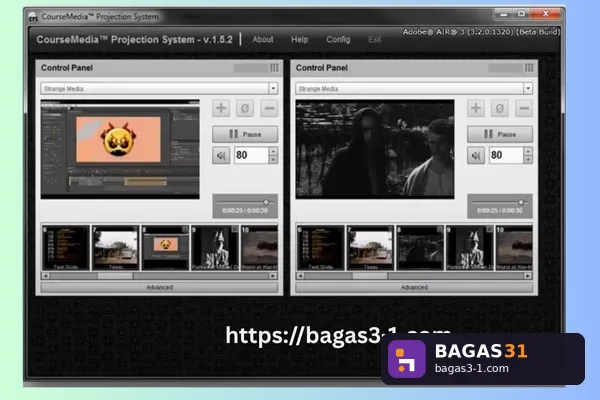Viewport: 600px width, 400px height.
Task: Decrease volume with down stepper in right panel
Action: click(x=528, y=160)
